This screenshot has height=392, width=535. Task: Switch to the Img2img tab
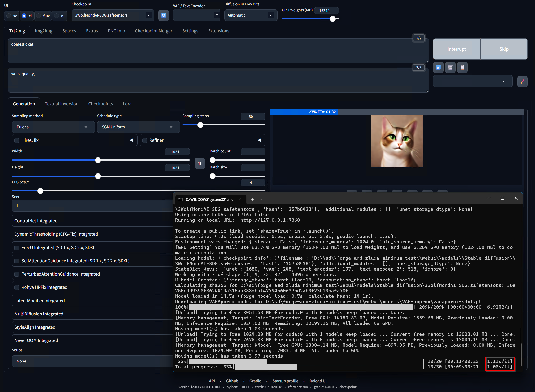point(44,31)
